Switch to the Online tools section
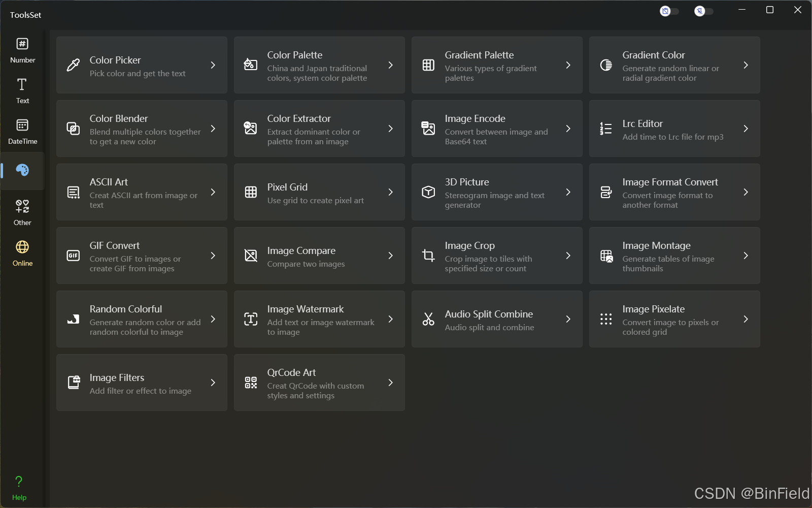812x508 pixels. coord(22,254)
